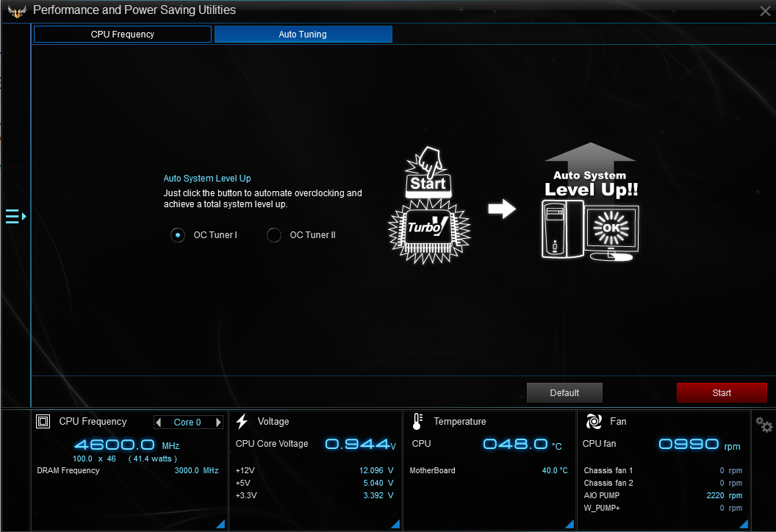Click the 41.4 watts power text

click(x=152, y=459)
